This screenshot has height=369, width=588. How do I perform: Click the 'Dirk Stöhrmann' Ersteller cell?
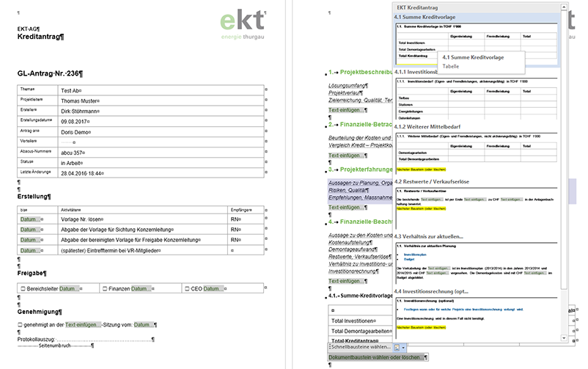(x=161, y=111)
